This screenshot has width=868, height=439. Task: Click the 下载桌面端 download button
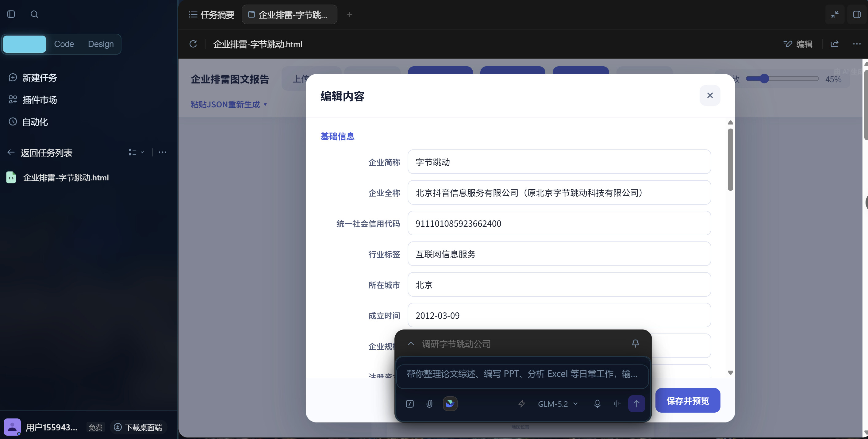coord(138,427)
